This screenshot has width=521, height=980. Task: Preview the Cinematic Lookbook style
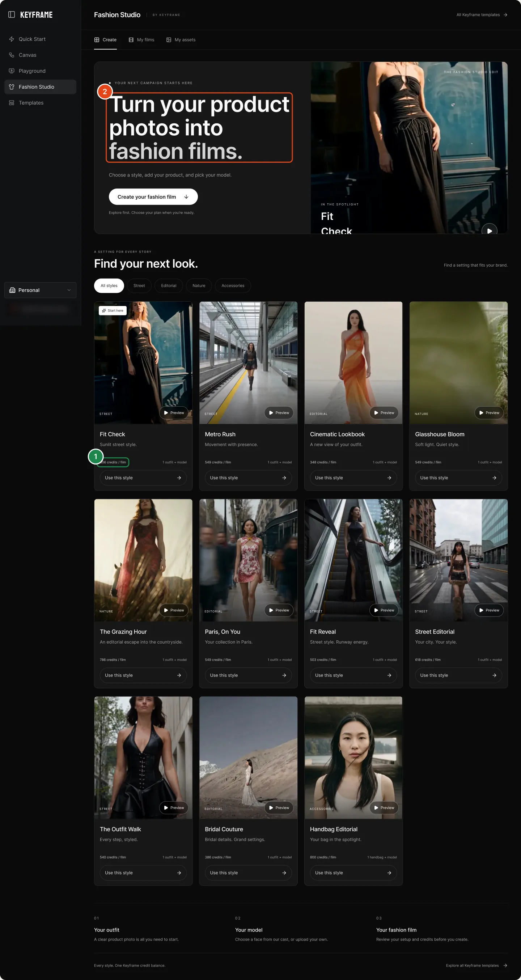(x=384, y=413)
